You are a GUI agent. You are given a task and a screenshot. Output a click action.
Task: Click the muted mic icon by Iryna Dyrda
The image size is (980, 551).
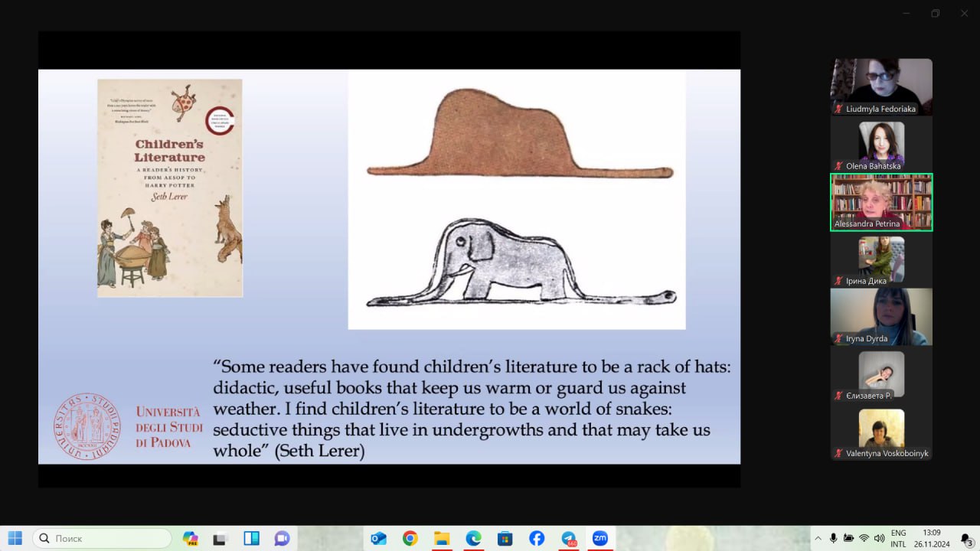pos(838,339)
